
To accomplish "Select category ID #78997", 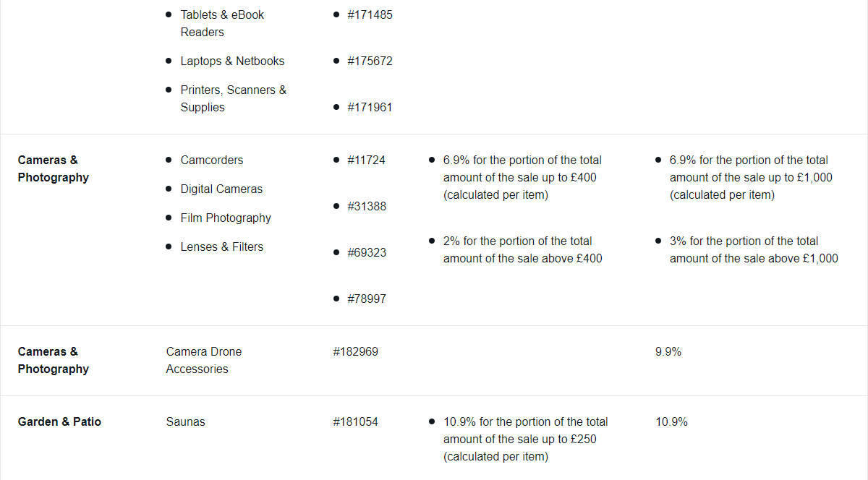I will [367, 299].
